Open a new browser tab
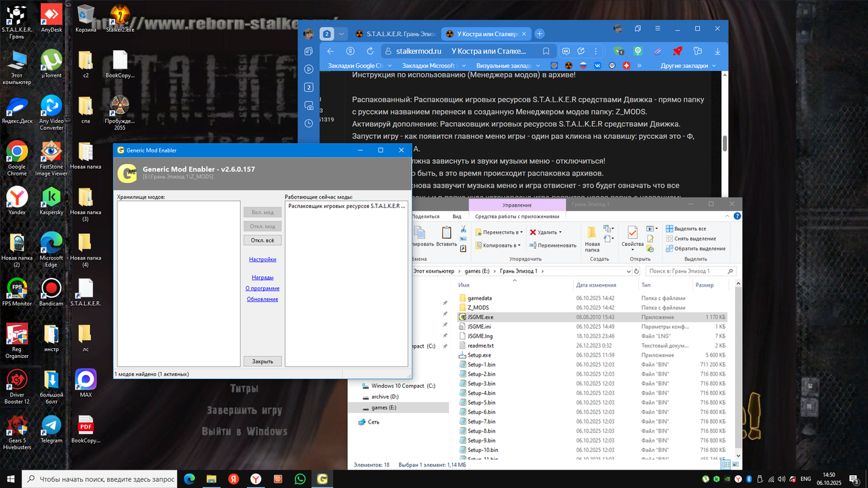This screenshot has width=868, height=488. click(540, 34)
